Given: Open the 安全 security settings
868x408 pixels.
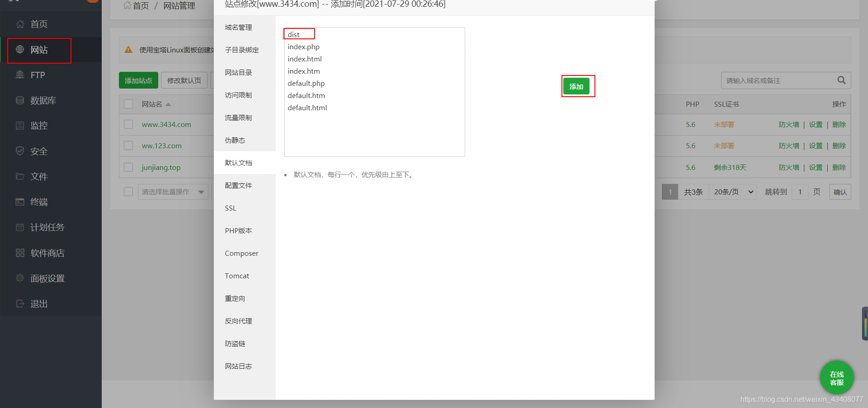Looking at the screenshot, I should pos(39,151).
